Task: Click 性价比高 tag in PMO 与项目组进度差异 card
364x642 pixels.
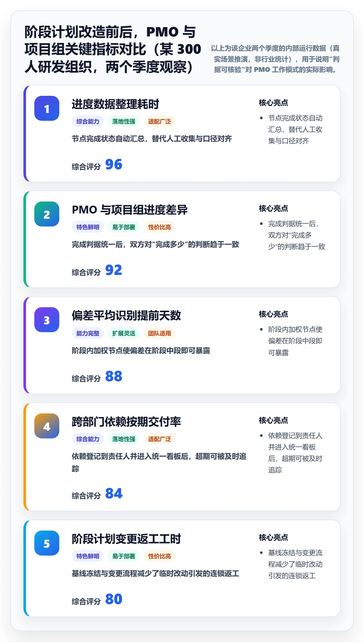Action: click(x=160, y=227)
